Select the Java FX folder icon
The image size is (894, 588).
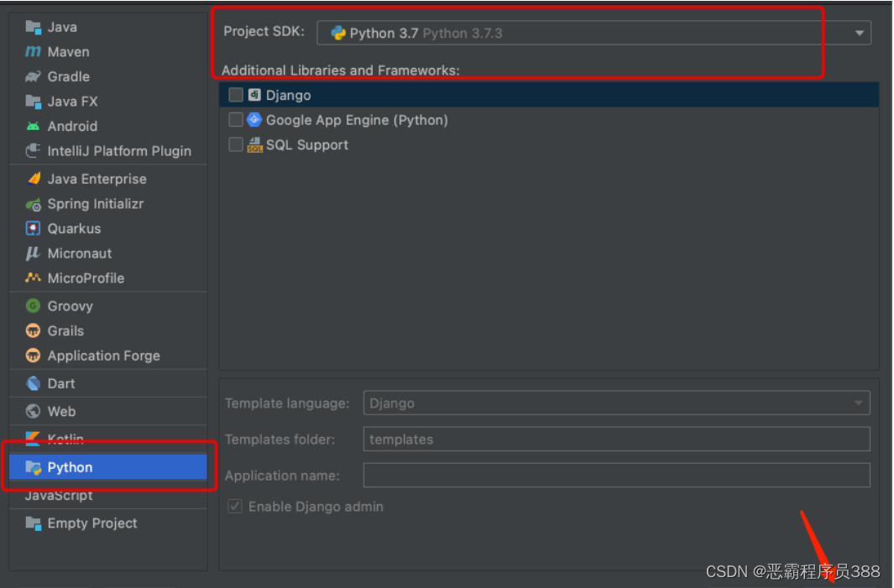(x=33, y=101)
